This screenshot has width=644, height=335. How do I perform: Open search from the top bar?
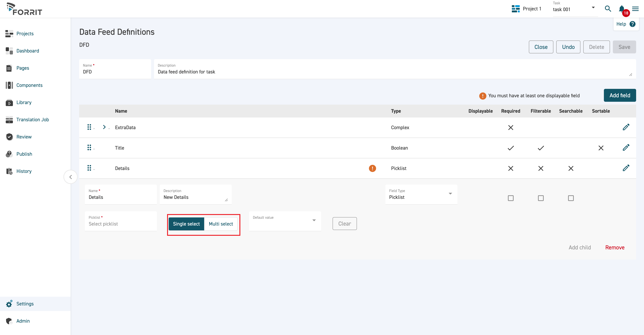tap(608, 9)
